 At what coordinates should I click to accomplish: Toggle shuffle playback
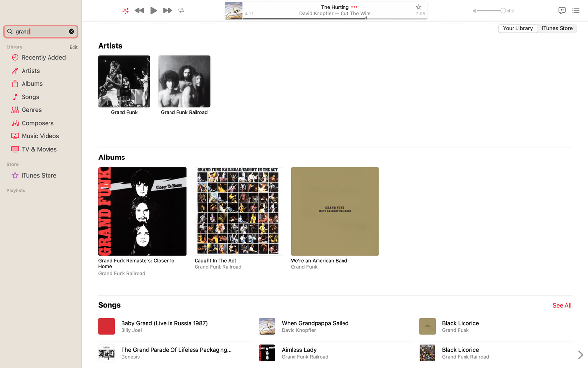[126, 10]
